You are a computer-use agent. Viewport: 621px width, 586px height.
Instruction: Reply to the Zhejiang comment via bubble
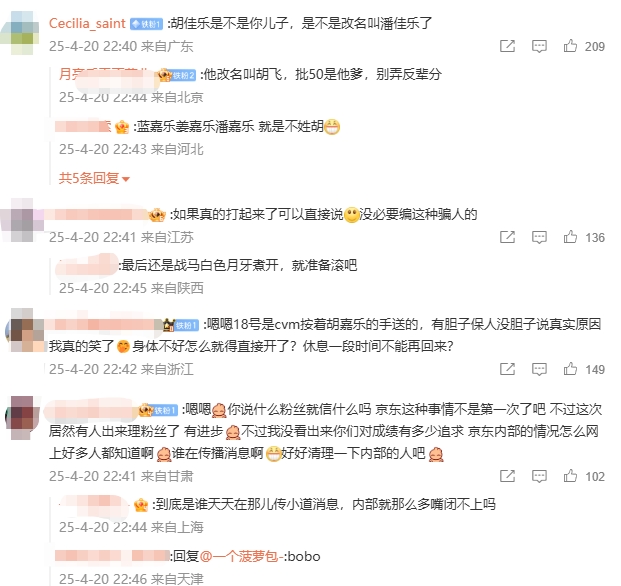(539, 369)
